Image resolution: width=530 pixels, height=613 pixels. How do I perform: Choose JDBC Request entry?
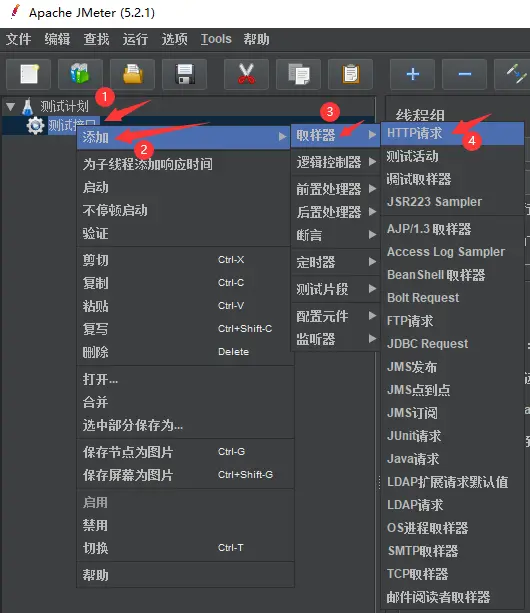(452, 344)
